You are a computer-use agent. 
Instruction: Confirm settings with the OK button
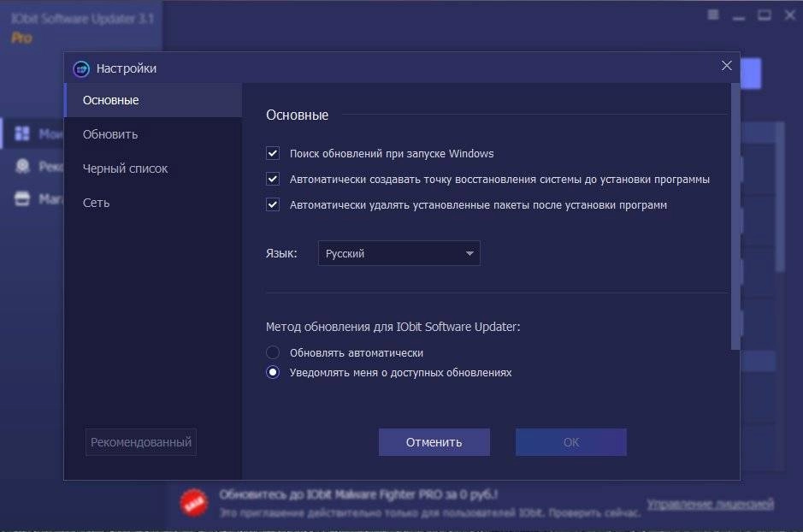pyautogui.click(x=571, y=442)
